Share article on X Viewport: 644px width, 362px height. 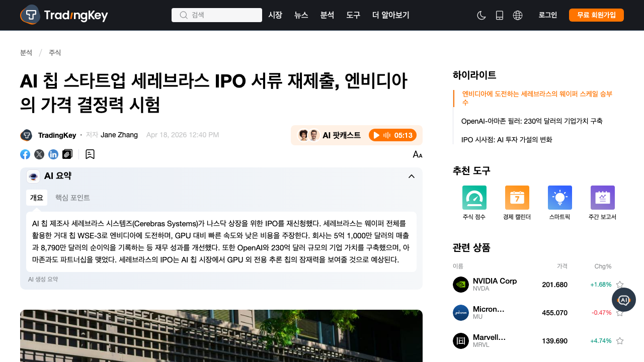pos(39,154)
